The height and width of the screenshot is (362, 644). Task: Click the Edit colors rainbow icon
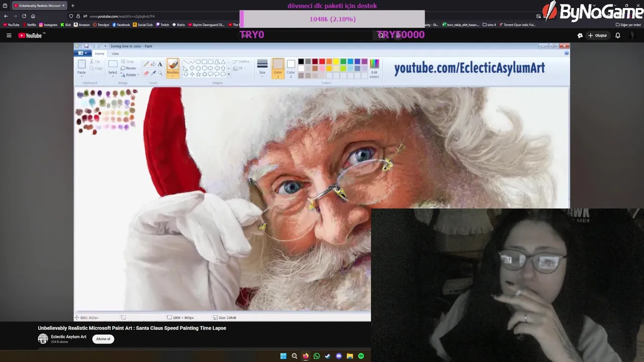tap(374, 64)
